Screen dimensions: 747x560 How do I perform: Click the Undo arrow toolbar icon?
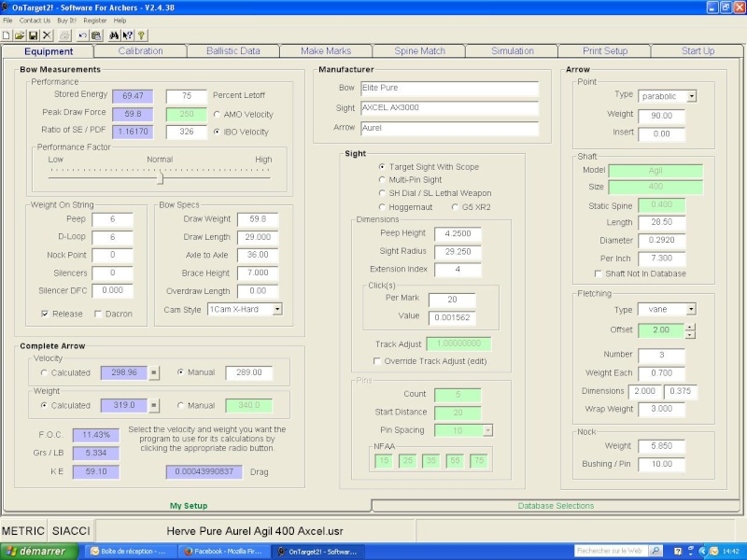point(83,35)
